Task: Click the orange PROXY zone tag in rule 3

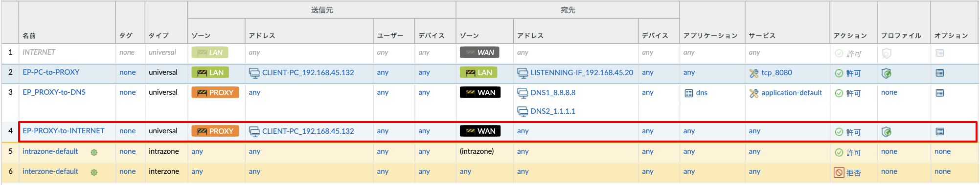Action: coord(215,92)
